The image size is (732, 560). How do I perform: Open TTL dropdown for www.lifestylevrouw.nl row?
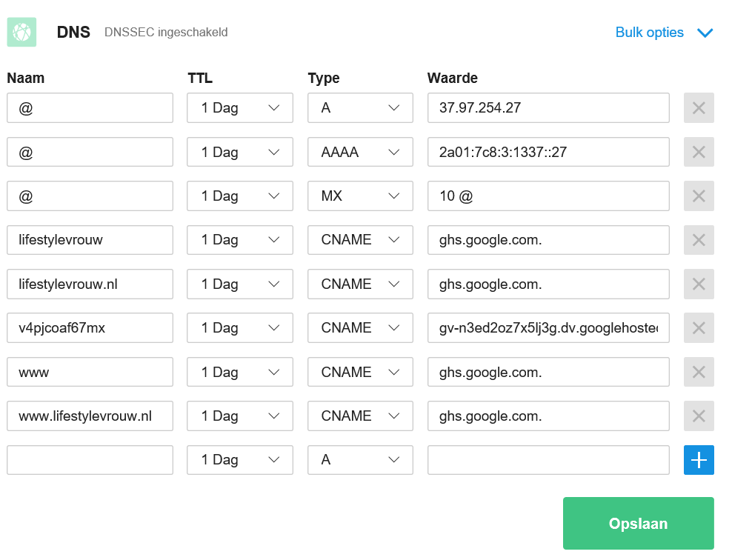[240, 416]
